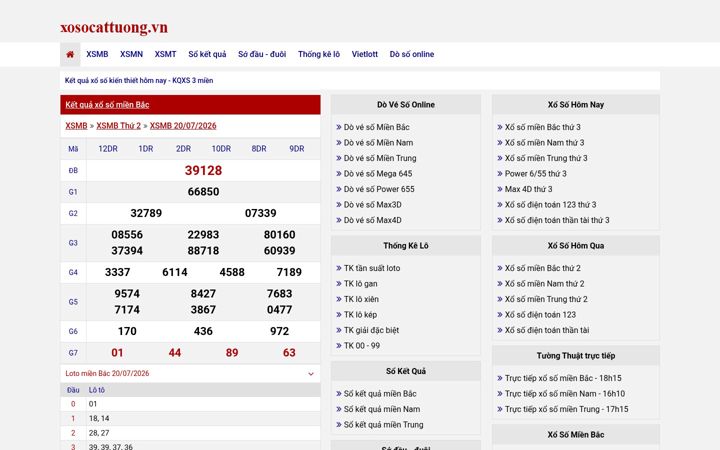This screenshot has width=720, height=450.
Task: Open Xổ số miền Nam thứ 3 link
Action: click(545, 143)
